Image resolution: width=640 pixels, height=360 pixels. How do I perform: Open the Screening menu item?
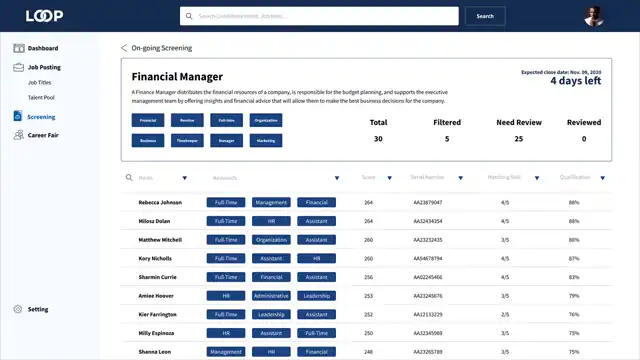point(41,117)
